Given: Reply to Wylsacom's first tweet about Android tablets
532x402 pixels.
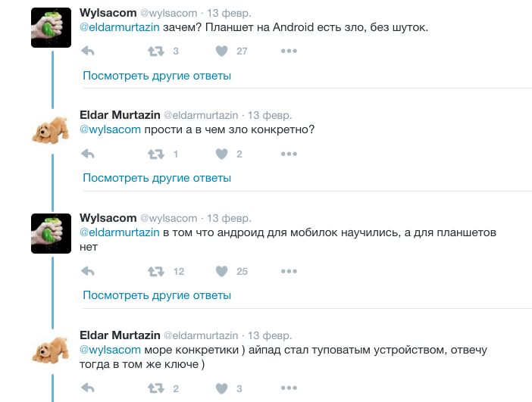Looking at the screenshot, I should [x=87, y=51].
